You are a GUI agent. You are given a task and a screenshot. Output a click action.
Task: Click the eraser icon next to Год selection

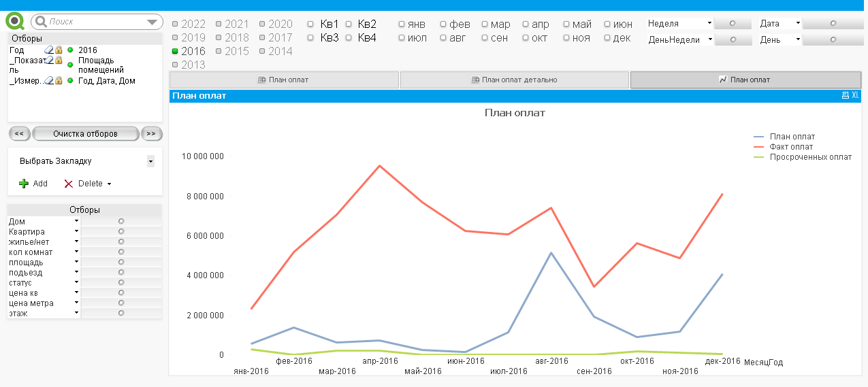pos(48,50)
